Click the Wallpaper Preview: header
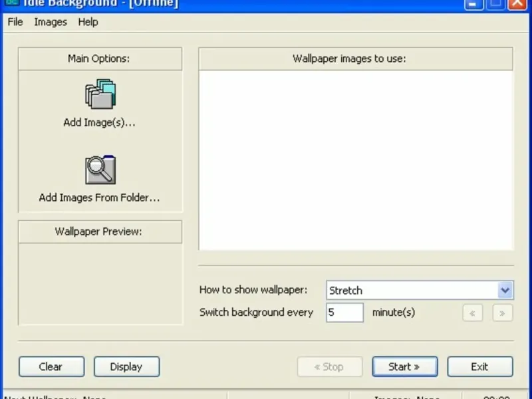This screenshot has width=532, height=399. point(100,231)
